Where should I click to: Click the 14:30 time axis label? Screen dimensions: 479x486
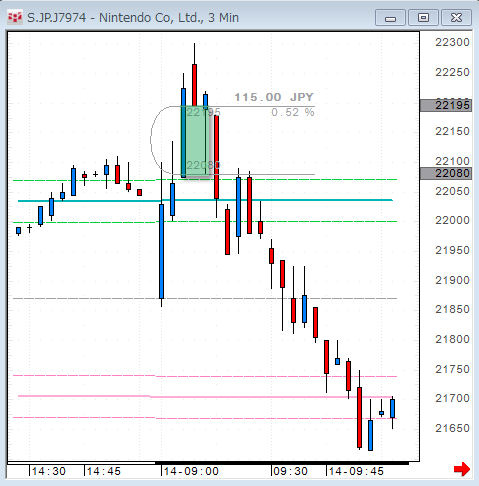coord(49,471)
